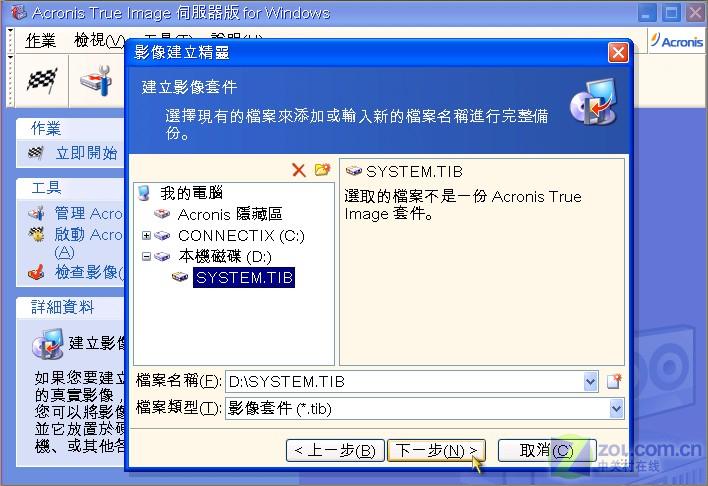Click the 管理 Acronis sidebar icon
This screenshot has width=708, height=486.
click(36, 213)
